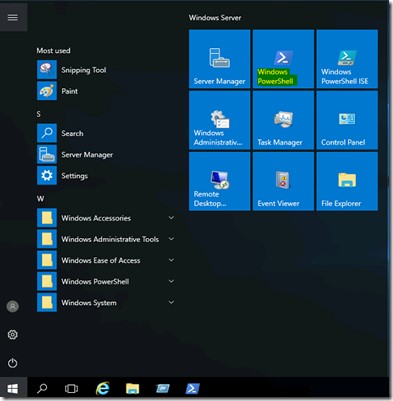Open Task View on the taskbar

(x=71, y=388)
